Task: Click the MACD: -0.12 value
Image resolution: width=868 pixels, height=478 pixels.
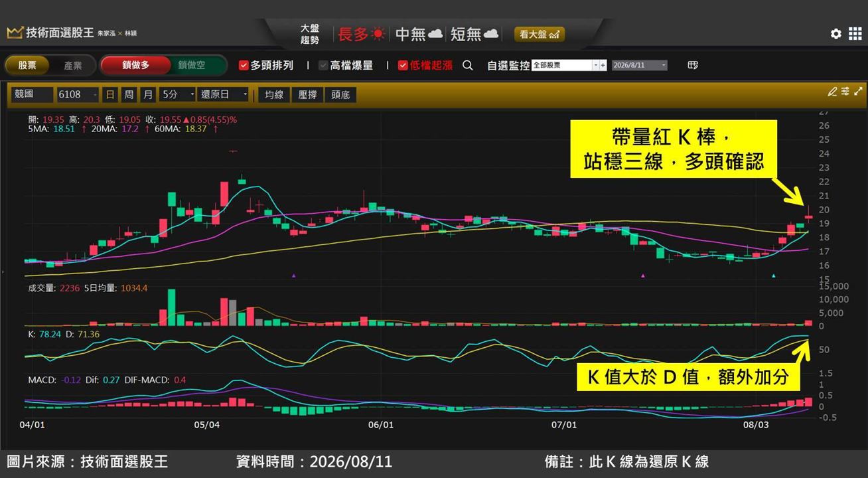Action: [54, 380]
